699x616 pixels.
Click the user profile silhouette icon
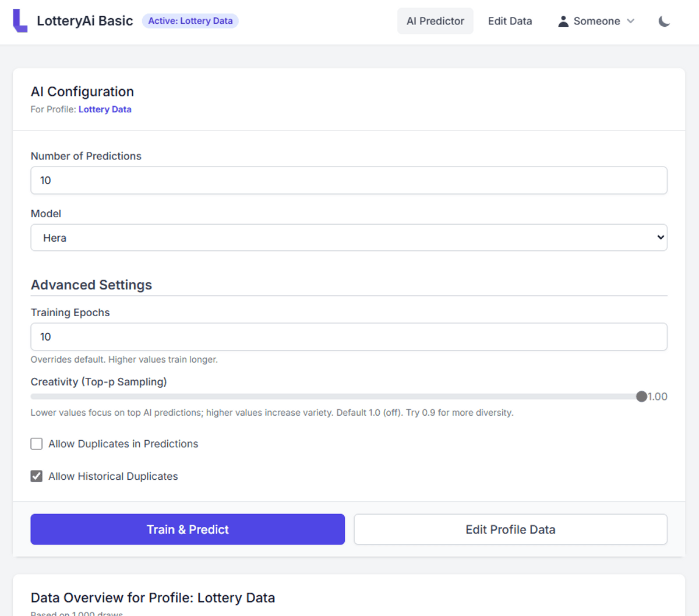coord(563,22)
